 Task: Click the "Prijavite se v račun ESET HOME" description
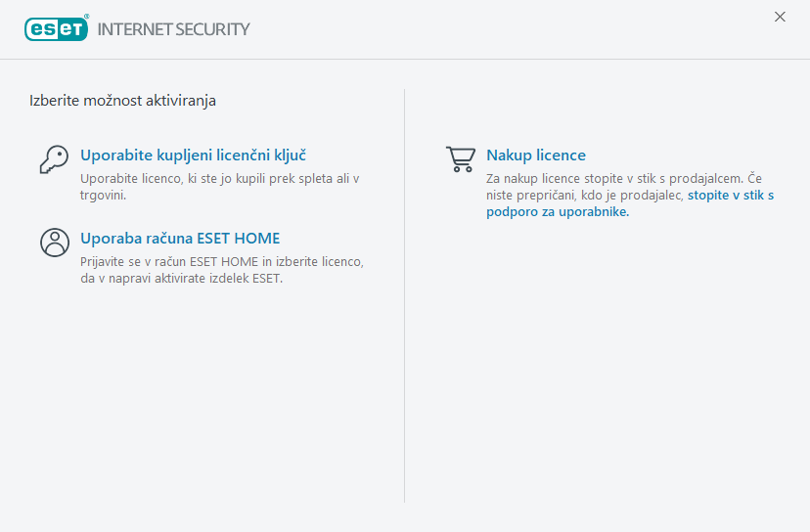pyautogui.click(x=221, y=269)
